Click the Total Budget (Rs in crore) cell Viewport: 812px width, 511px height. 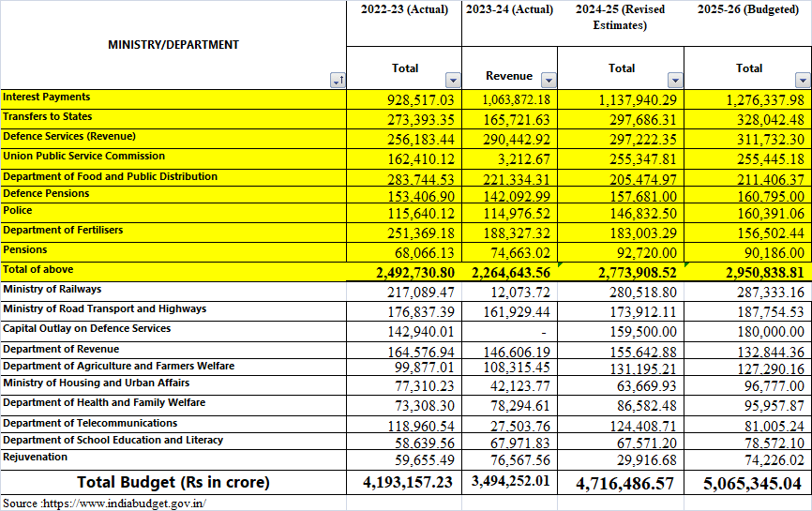173,483
